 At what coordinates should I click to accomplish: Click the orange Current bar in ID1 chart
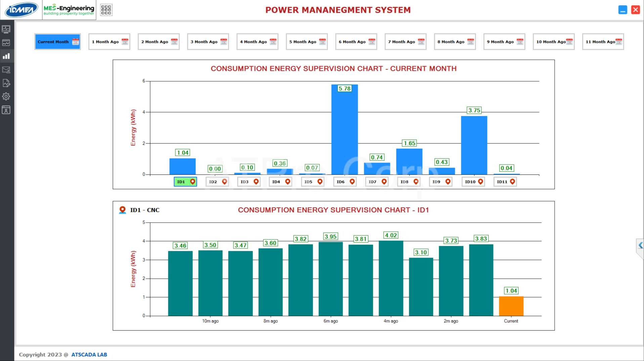click(x=511, y=306)
